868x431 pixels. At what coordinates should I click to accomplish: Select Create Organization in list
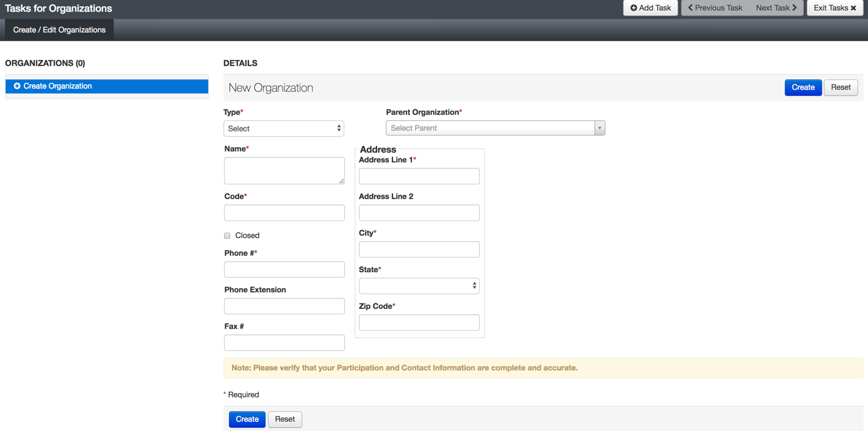click(107, 86)
